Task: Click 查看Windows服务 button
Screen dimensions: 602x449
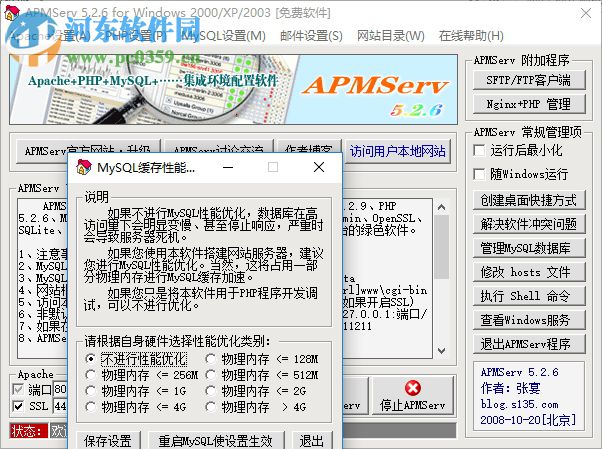Action: pos(529,320)
